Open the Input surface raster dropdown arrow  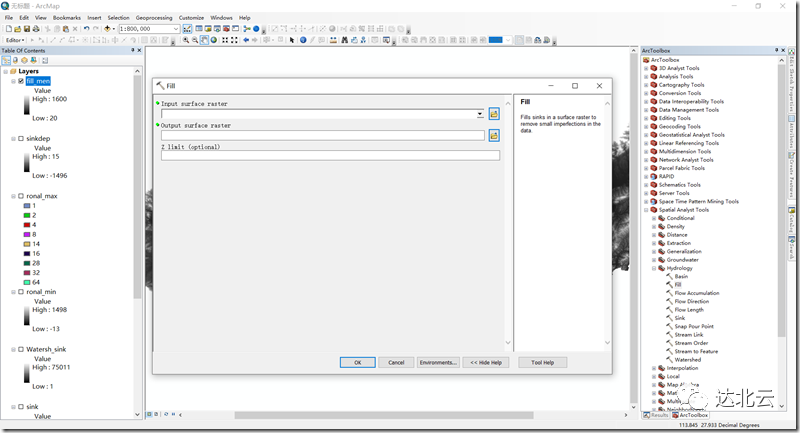480,114
